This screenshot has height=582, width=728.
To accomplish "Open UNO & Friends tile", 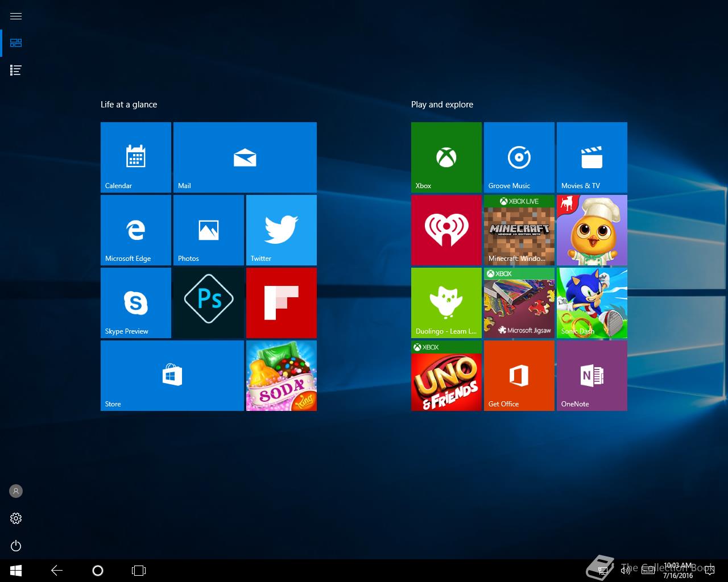I will click(446, 376).
